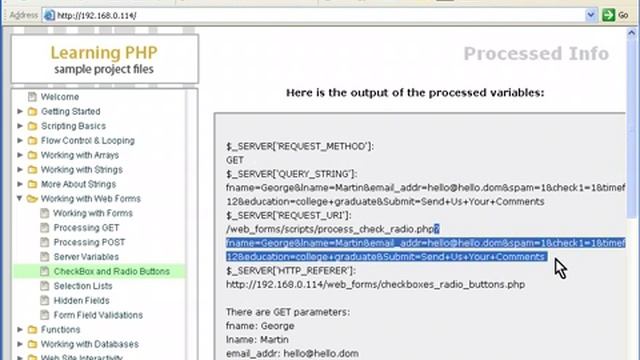Click the Server Variables page icon
The height and width of the screenshot is (360, 640).
[44, 257]
